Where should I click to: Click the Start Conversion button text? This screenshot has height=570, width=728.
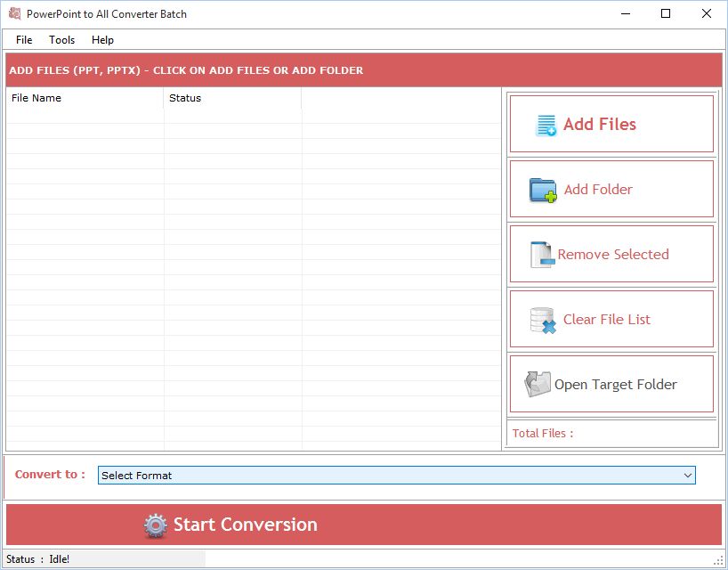click(245, 525)
